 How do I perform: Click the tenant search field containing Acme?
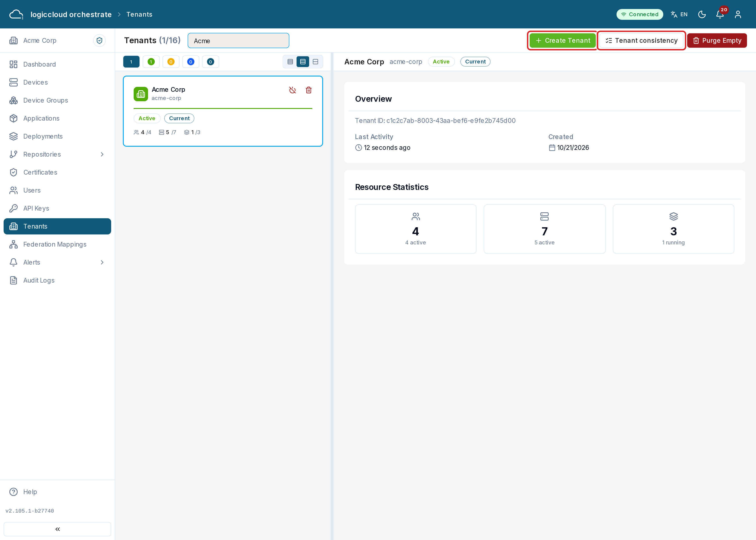(238, 40)
